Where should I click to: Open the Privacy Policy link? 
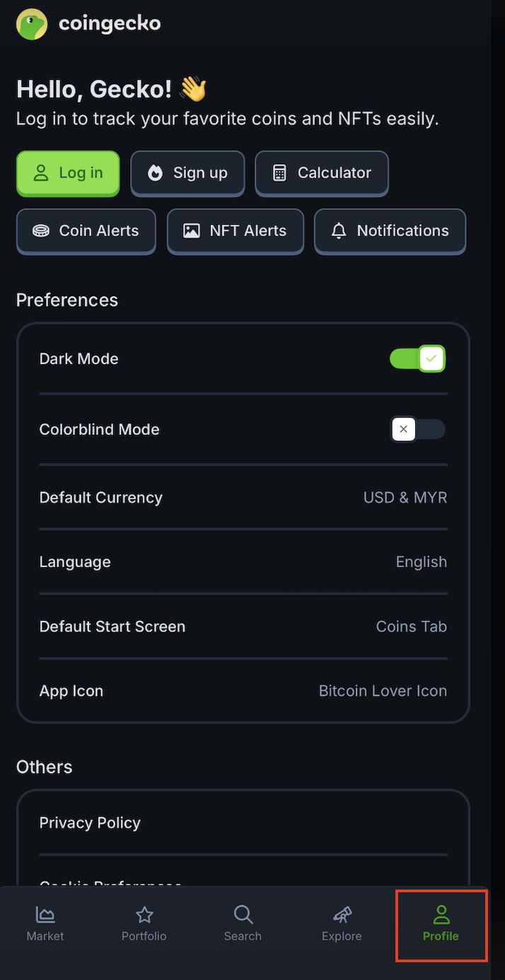coord(90,822)
